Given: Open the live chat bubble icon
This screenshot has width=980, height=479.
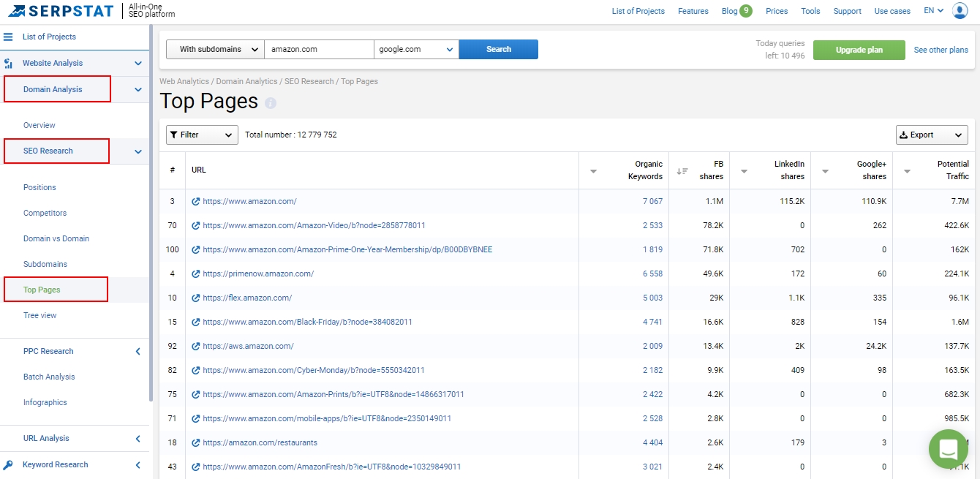Looking at the screenshot, I should pos(949,449).
